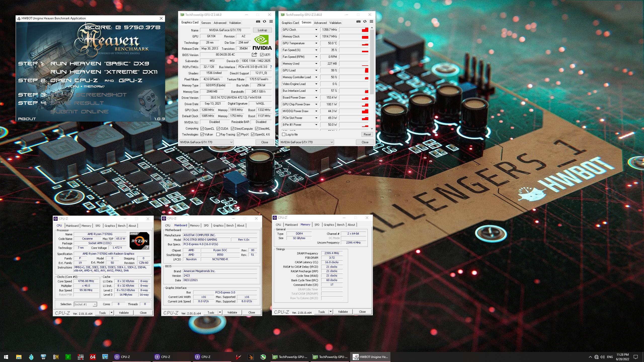This screenshot has width=644, height=362.
Task: Toggle the UEFI checkbox
Action: 262,55
